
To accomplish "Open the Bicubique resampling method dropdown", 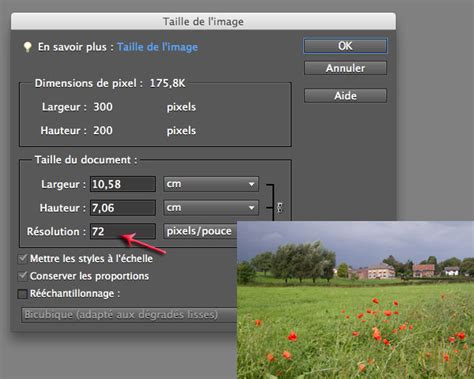I will click(129, 315).
